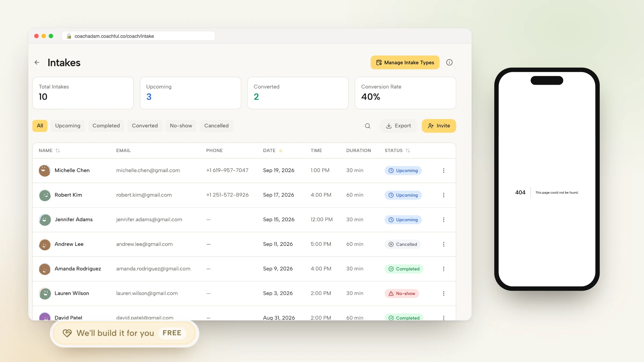Sort the table by Status column

[x=397, y=150]
